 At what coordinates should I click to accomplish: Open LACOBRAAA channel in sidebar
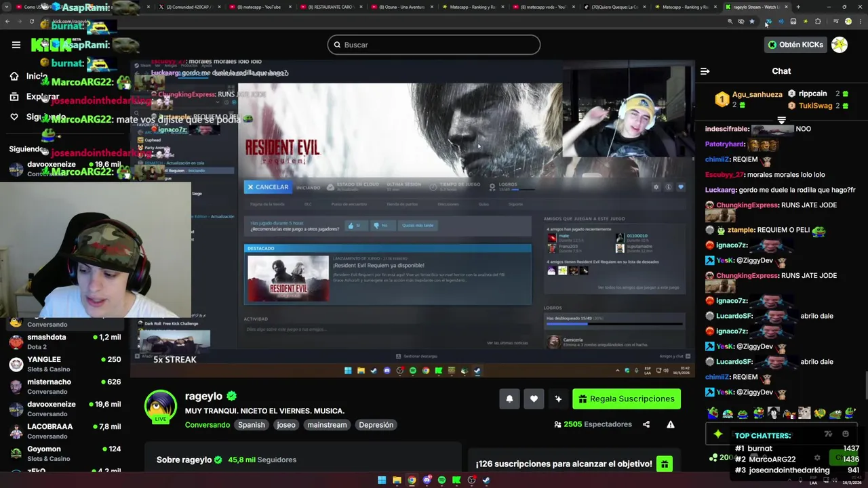pos(64,431)
